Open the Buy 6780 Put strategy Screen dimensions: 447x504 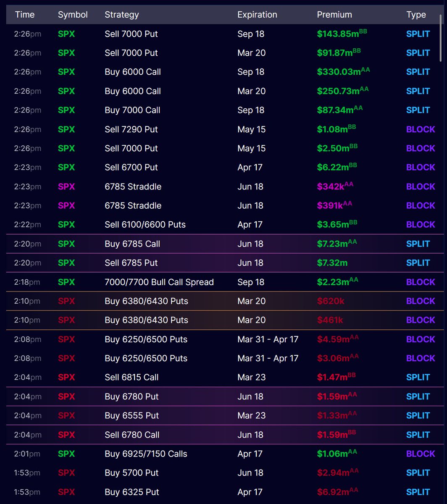click(x=131, y=396)
